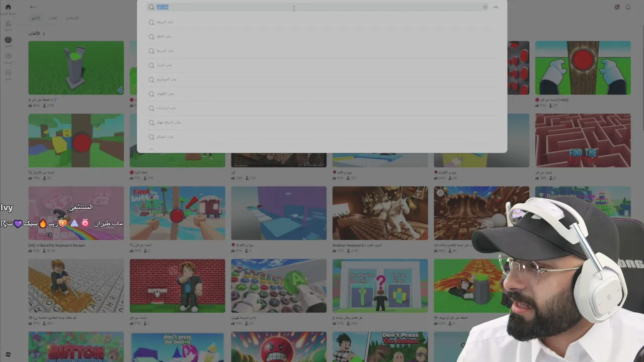Open the Roblox Home page icon
Image resolution: width=644 pixels, height=362 pixels.
(8, 7)
